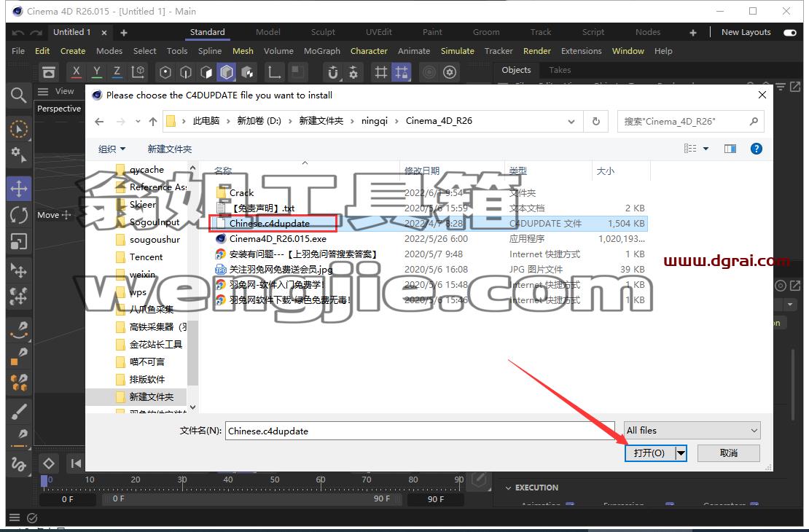Click the selected polygon mode cube icon

click(227, 72)
